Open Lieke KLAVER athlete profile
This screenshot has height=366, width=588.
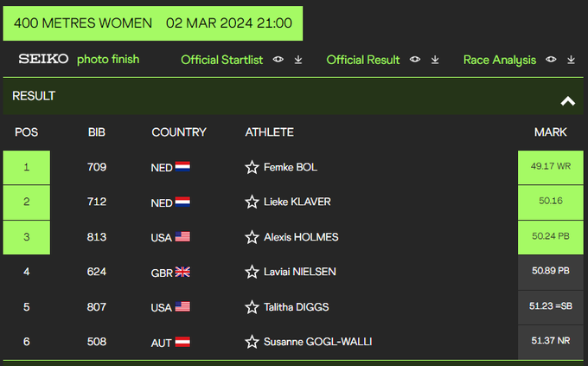[x=297, y=202]
